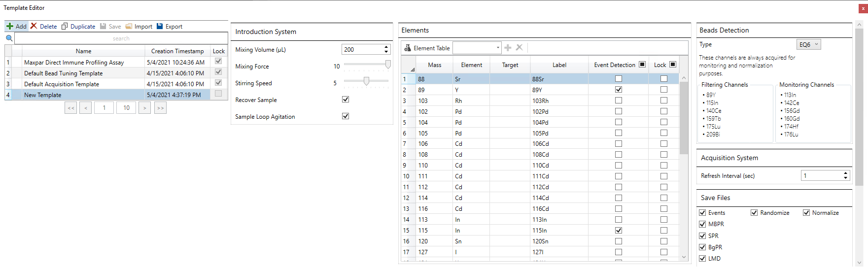The image size is (868, 270).
Task: Increase Mixing Volume with up arrow
Action: click(386, 47)
